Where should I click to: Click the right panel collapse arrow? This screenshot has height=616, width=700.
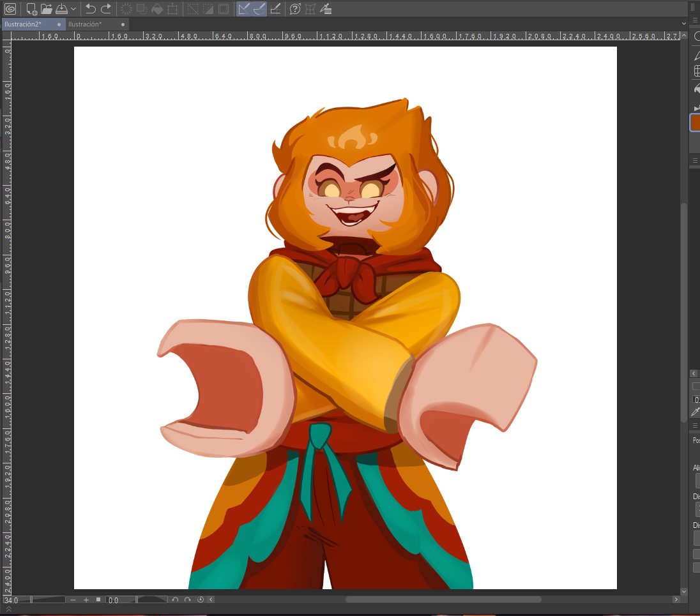point(694,373)
